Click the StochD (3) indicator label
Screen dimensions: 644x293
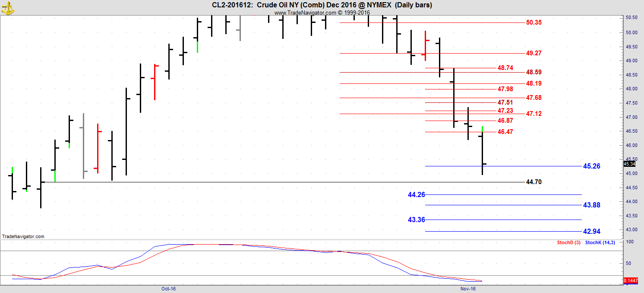tap(568, 243)
